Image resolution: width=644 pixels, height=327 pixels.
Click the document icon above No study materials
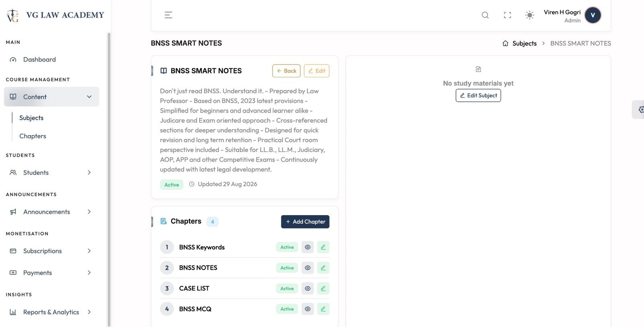pyautogui.click(x=478, y=69)
